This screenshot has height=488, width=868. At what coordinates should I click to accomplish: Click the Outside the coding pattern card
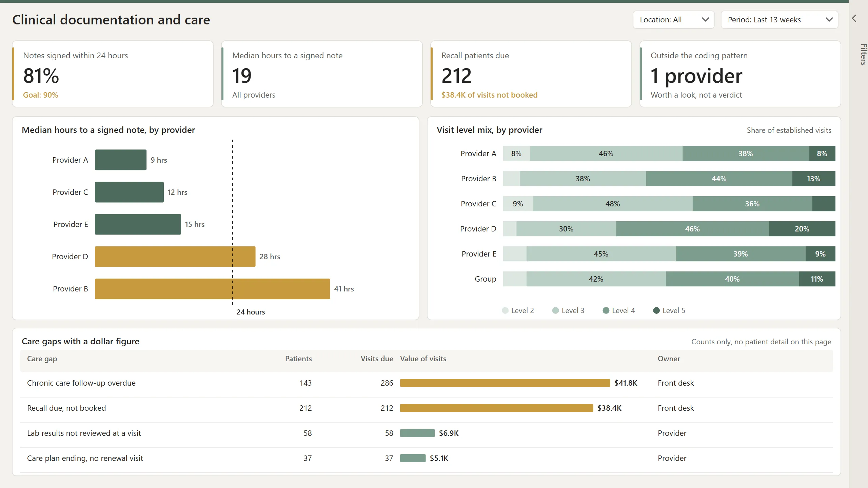coord(740,74)
